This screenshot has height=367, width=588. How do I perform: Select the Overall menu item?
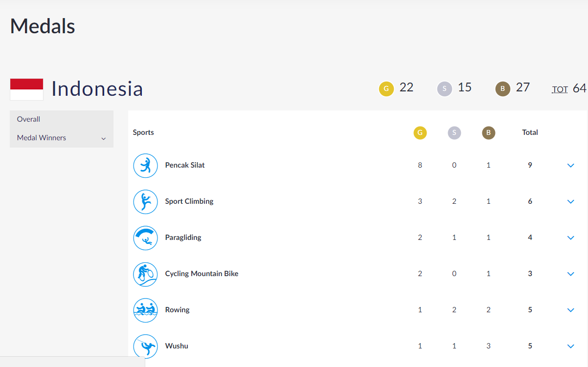[29, 119]
